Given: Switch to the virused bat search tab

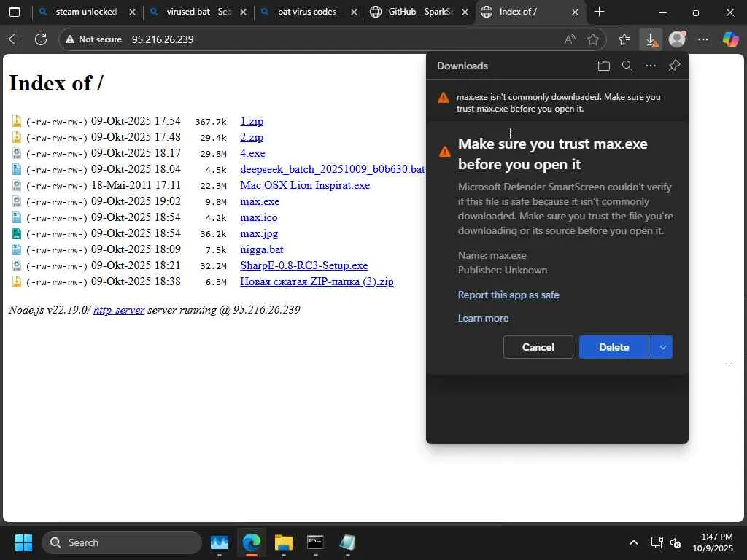Looking at the screenshot, I should (199, 12).
